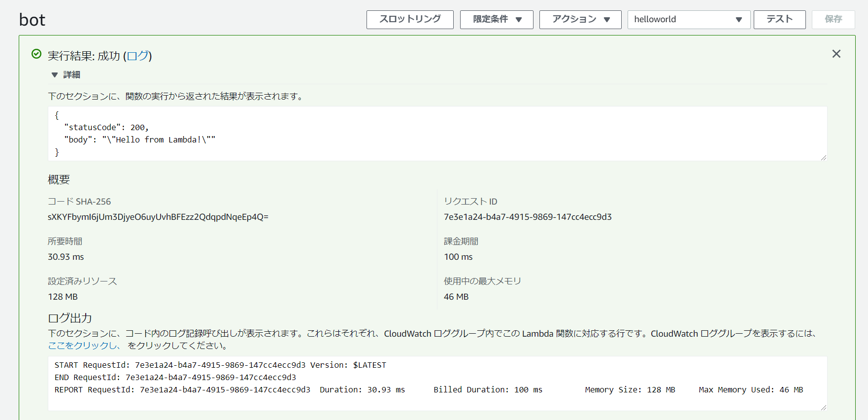Run the function with テスト button
The height and width of the screenshot is (420, 868).
click(x=779, y=20)
